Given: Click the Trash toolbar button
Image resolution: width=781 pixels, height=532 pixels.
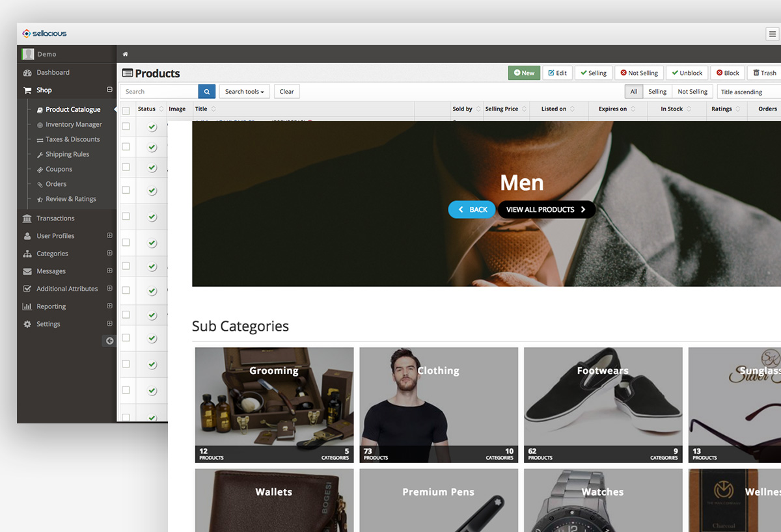Looking at the screenshot, I should pyautogui.click(x=765, y=73).
